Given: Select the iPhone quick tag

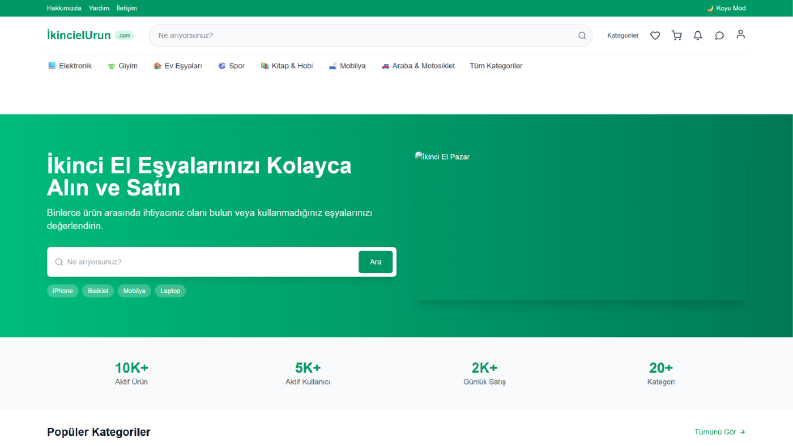Looking at the screenshot, I should pyautogui.click(x=63, y=291).
